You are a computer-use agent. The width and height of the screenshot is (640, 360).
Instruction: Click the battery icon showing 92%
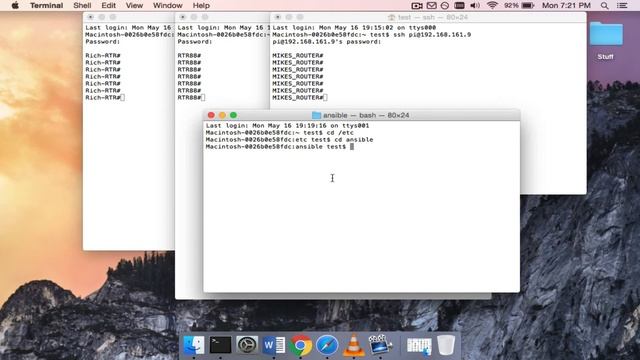point(528,6)
